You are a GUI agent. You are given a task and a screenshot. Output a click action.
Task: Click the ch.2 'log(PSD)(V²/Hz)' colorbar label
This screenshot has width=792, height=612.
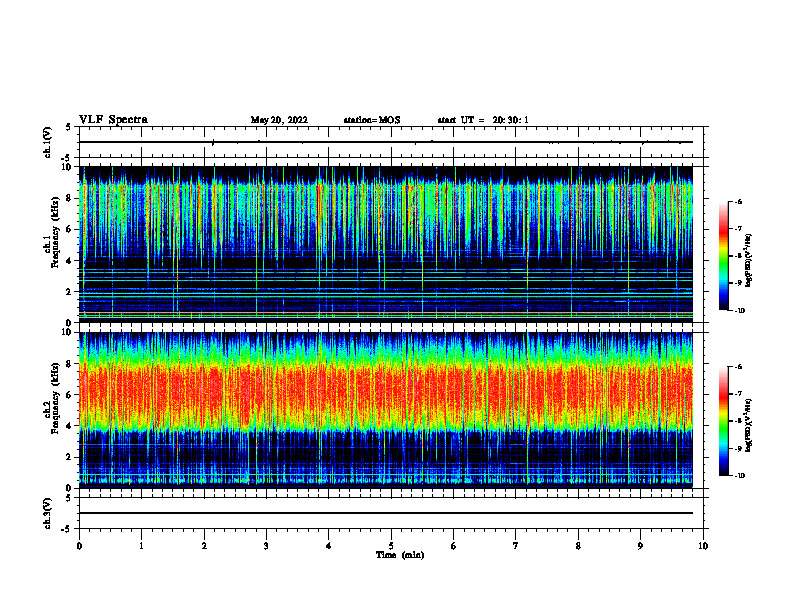749,425
